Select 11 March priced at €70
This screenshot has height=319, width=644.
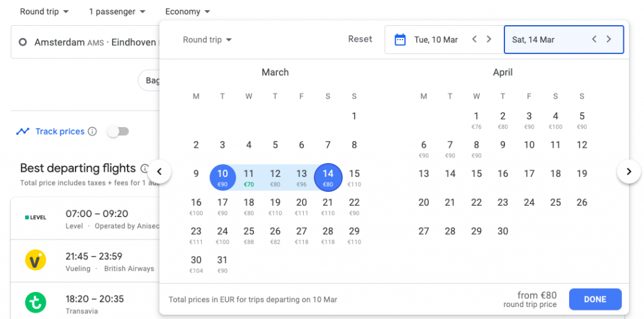(249, 177)
